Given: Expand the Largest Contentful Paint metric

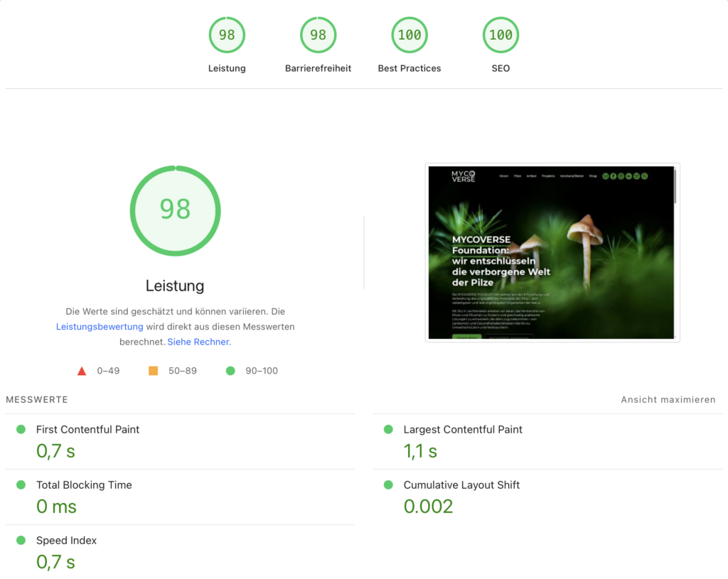Looking at the screenshot, I should coord(463,430).
